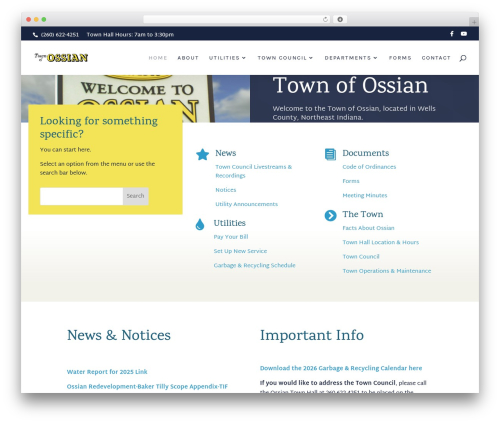
Task: Click the browser address bar
Action: [237, 19]
